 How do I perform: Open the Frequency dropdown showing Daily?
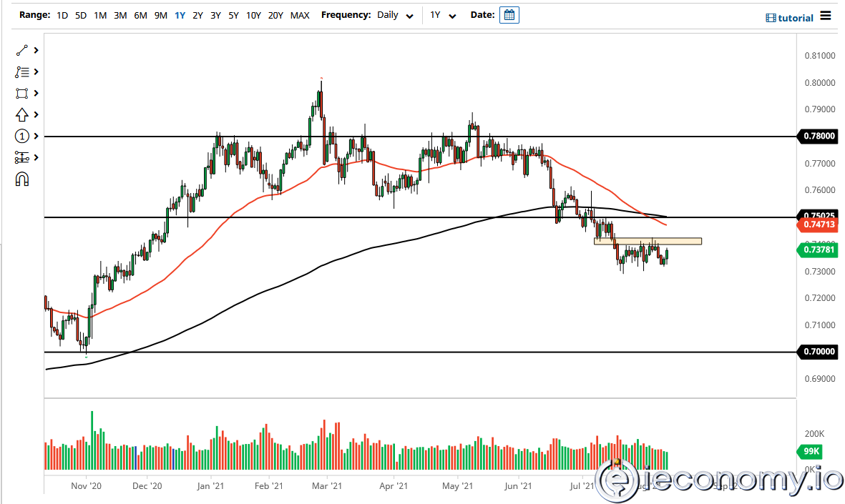click(x=390, y=14)
